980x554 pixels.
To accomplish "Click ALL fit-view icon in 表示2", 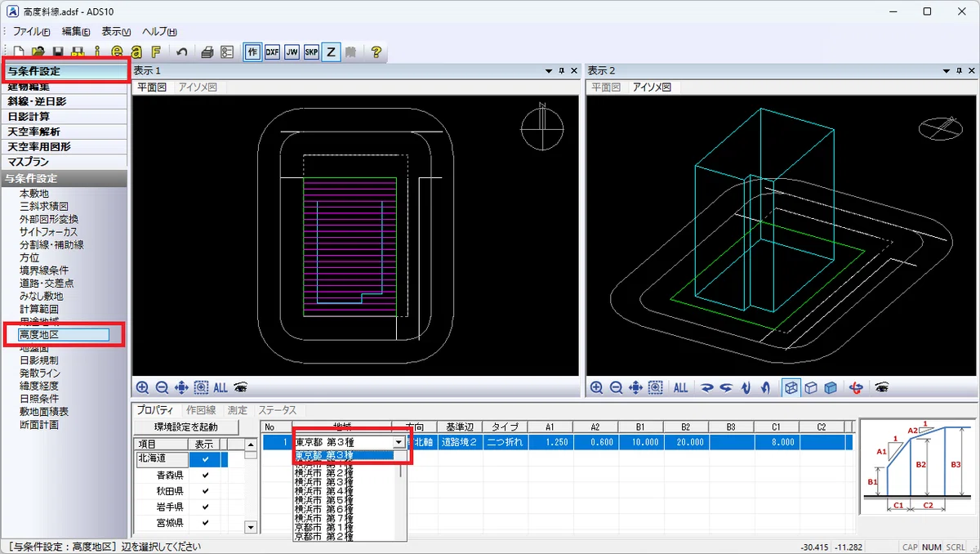I will (680, 388).
